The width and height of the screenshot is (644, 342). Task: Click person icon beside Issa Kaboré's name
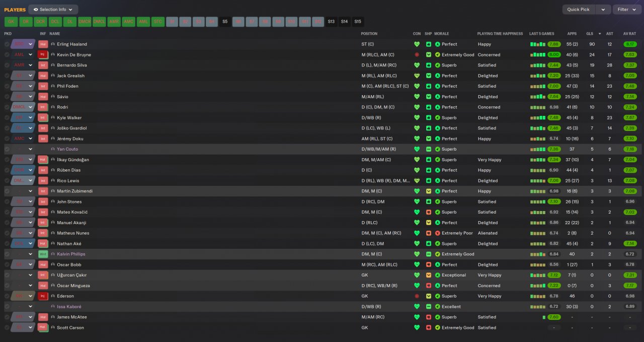pyautogui.click(x=53, y=307)
